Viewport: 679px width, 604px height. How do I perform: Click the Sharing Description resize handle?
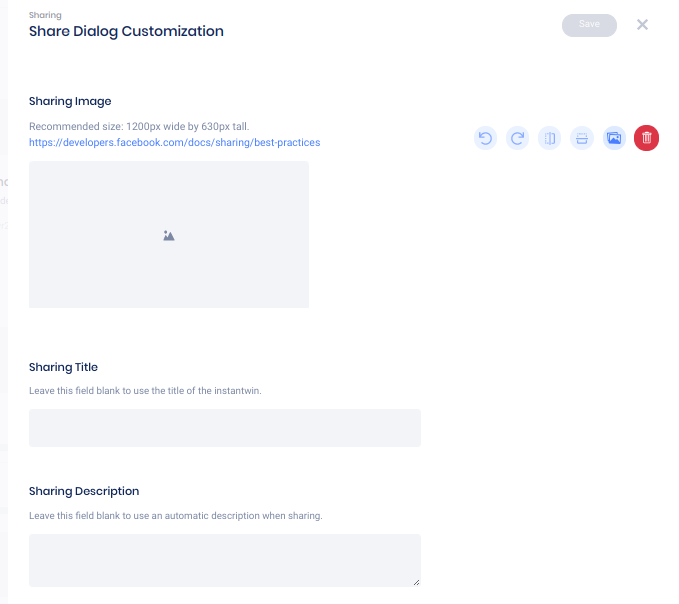[x=416, y=582]
